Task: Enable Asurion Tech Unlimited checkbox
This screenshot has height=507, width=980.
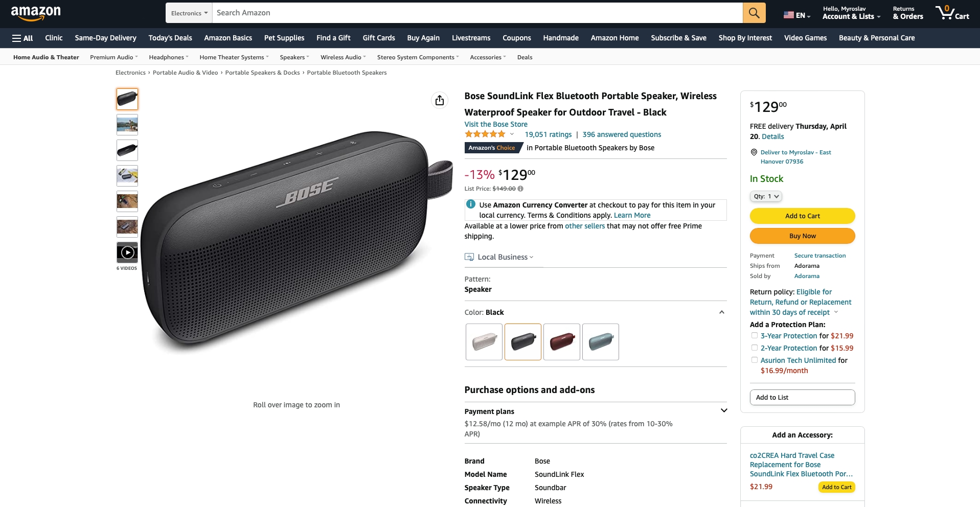Action: tap(754, 360)
